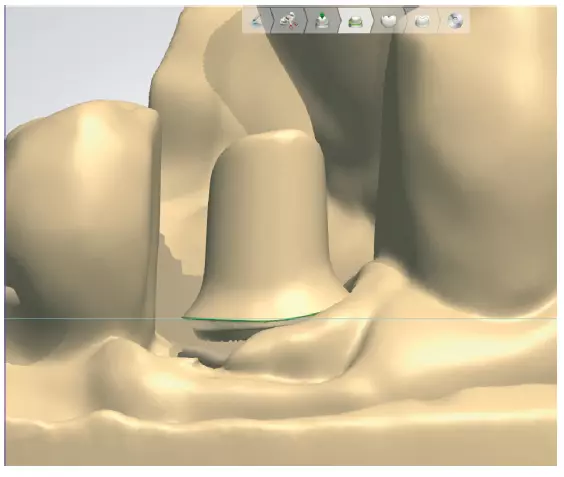Select the highlighted crown bottom wizard step
Screen dimensions: 564x477
click(x=355, y=21)
